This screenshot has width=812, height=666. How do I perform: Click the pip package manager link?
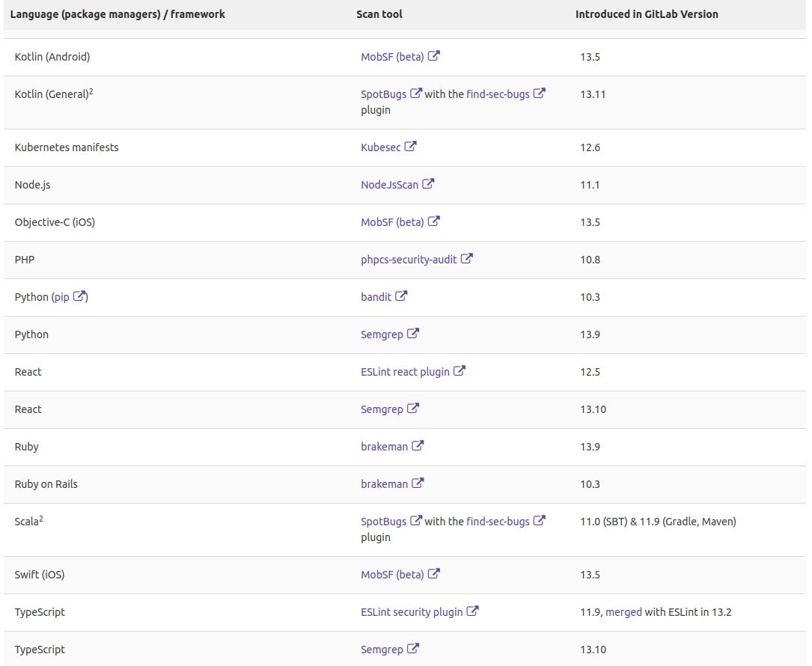pos(61,297)
